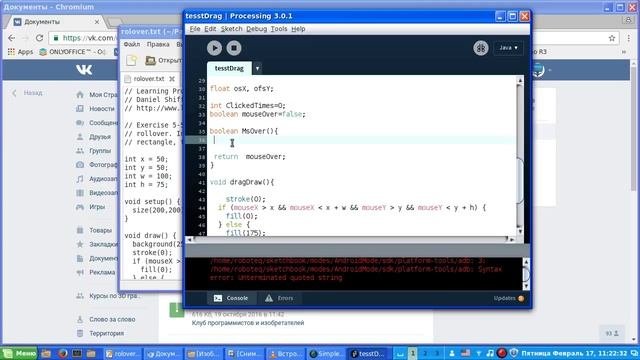Open the Chromium three-dot menu

629,38
